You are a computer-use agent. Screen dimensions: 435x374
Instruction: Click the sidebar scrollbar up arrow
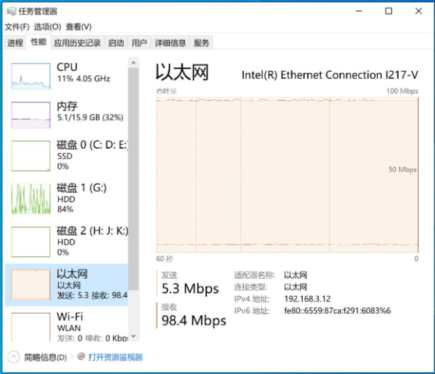133,62
